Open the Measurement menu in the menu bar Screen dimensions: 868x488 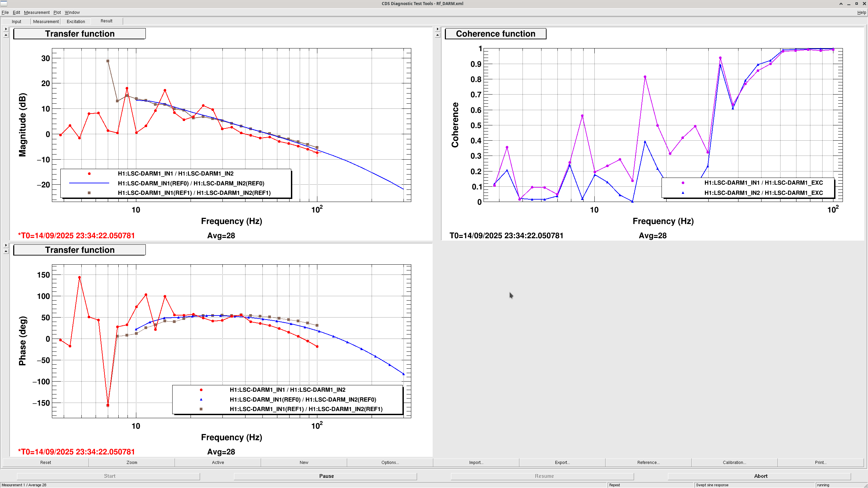(37, 13)
